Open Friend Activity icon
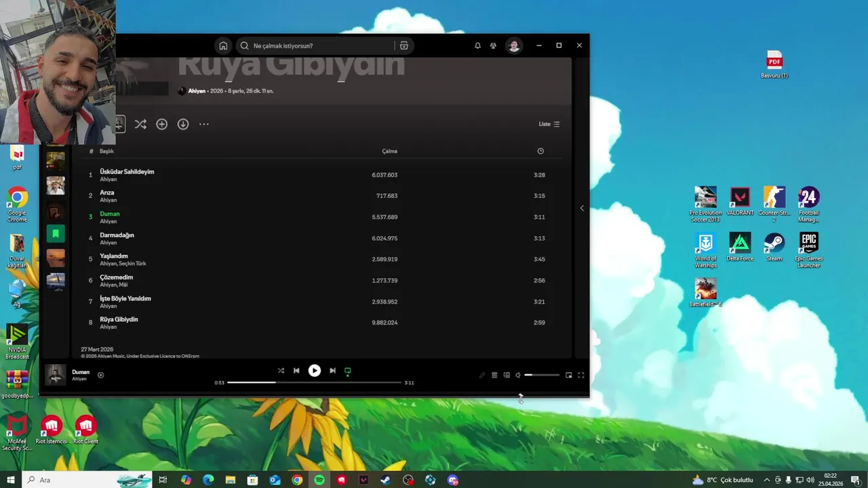The width and height of the screenshot is (868, 488). point(493,46)
